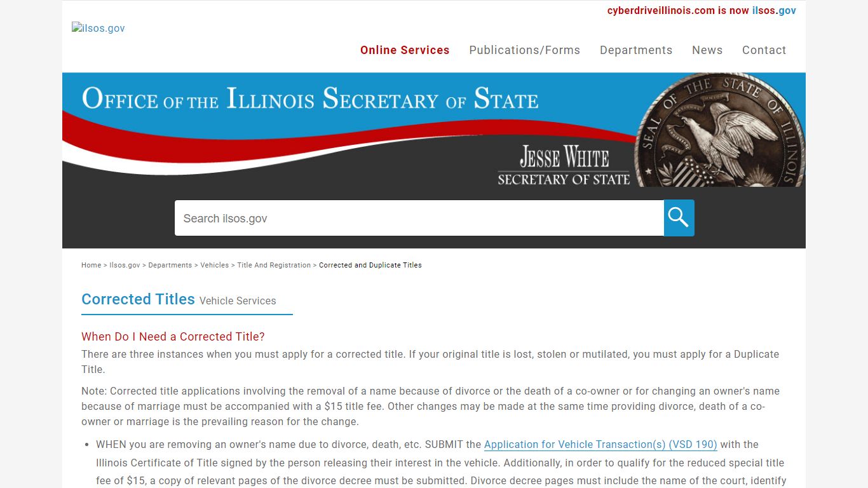
Task: Open the Contact page
Action: 764,50
